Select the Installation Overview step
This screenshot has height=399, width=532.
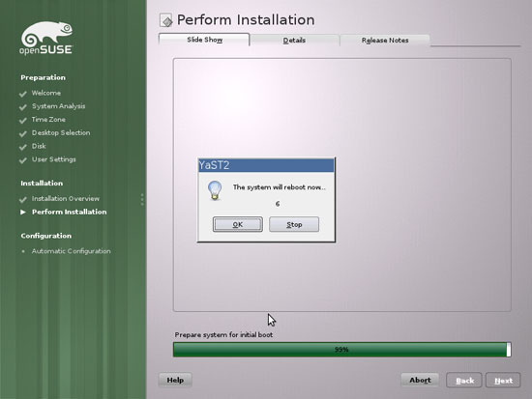pos(66,199)
